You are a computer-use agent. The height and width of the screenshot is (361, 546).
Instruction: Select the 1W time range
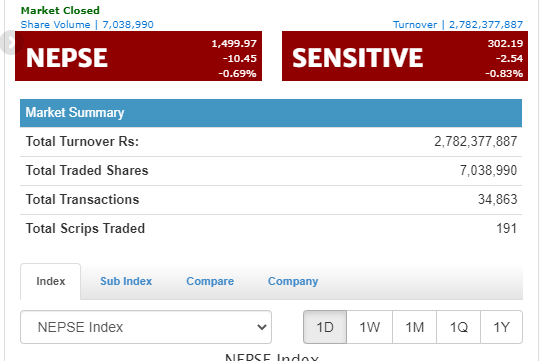tap(369, 327)
